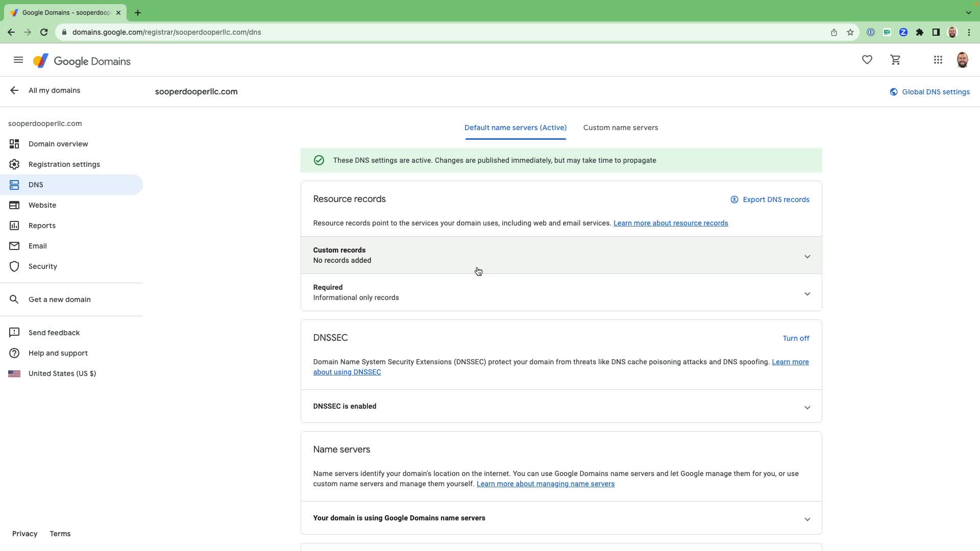The height and width of the screenshot is (551, 980).
Task: Open Domain overview in sidebar
Action: 58,144
